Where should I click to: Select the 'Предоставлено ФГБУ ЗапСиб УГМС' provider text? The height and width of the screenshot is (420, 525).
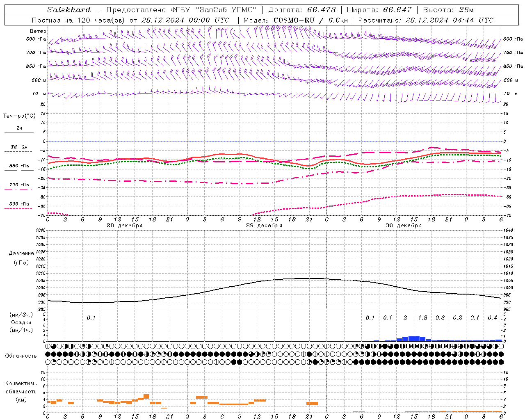pyautogui.click(x=181, y=10)
